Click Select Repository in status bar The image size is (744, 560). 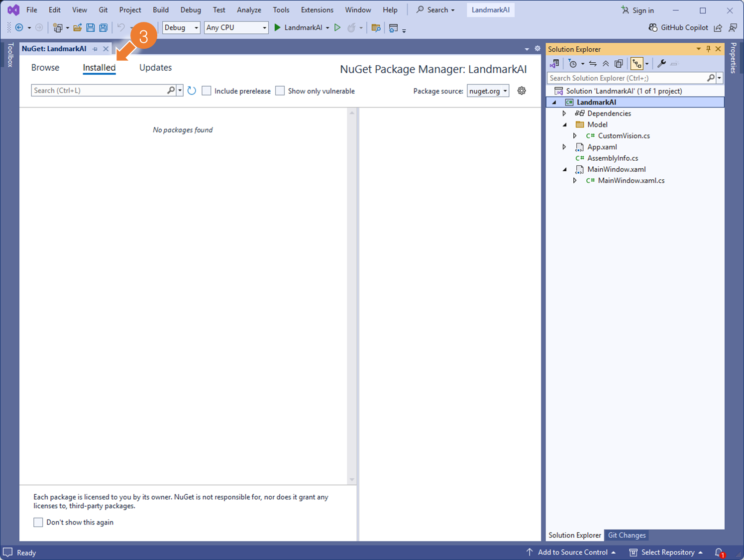[666, 553]
